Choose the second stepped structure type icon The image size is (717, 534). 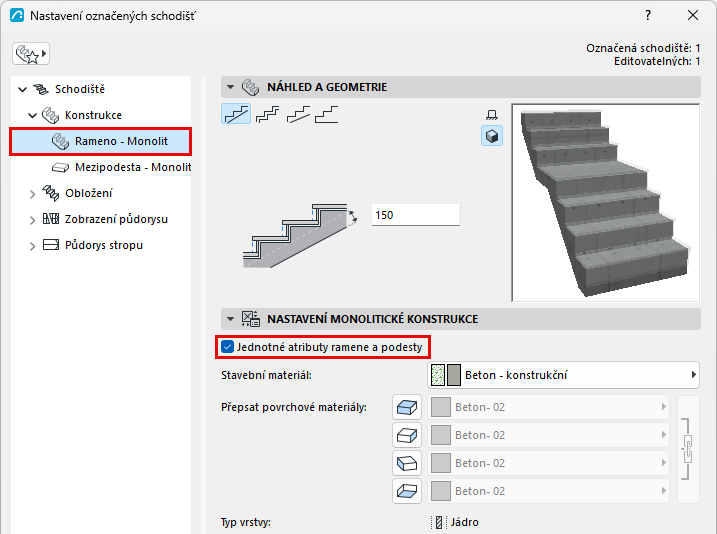click(268, 114)
